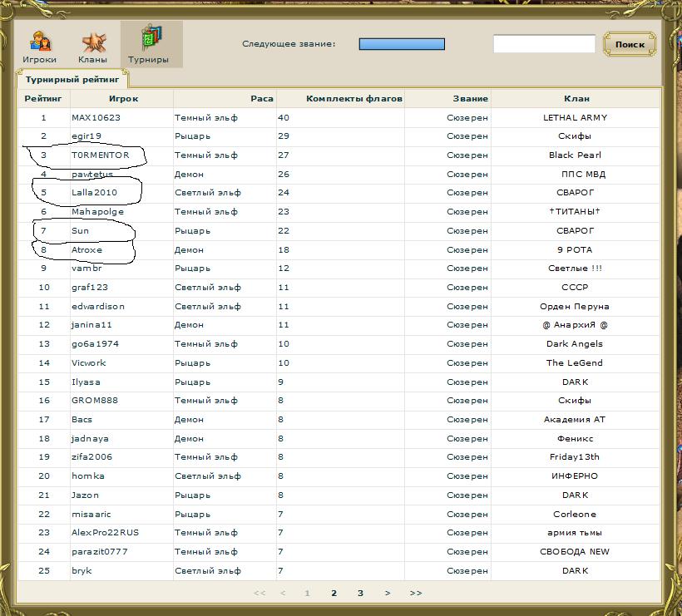The image size is (682, 616).
Task: Click the player search input field
Action: coord(544,44)
